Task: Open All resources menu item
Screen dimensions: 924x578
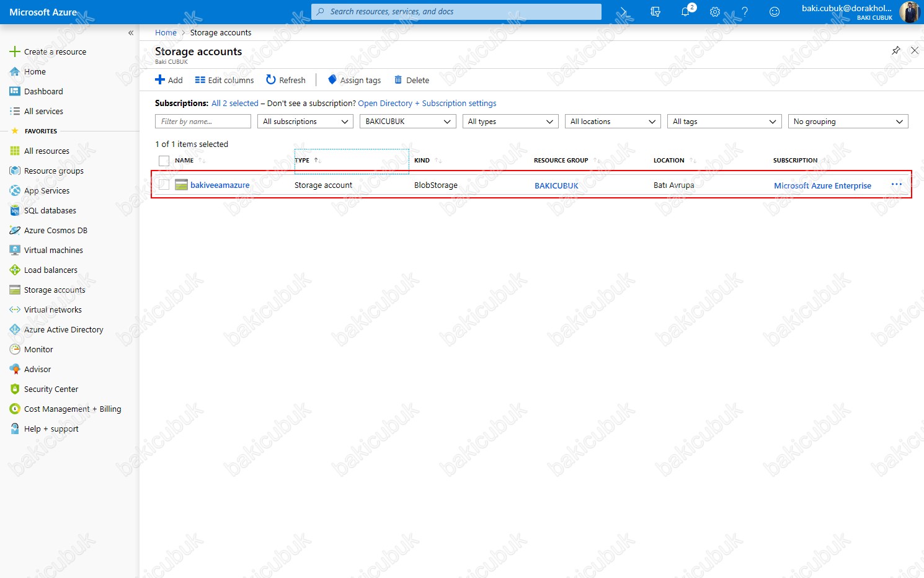Action: (69, 151)
